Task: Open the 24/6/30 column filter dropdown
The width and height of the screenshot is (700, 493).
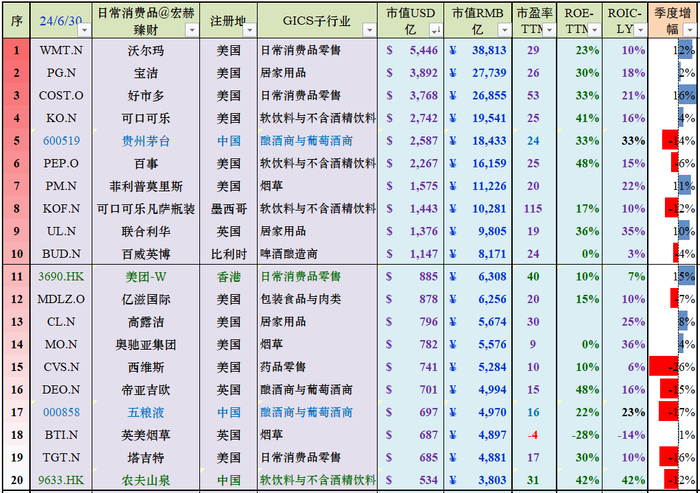Action: click(x=83, y=30)
